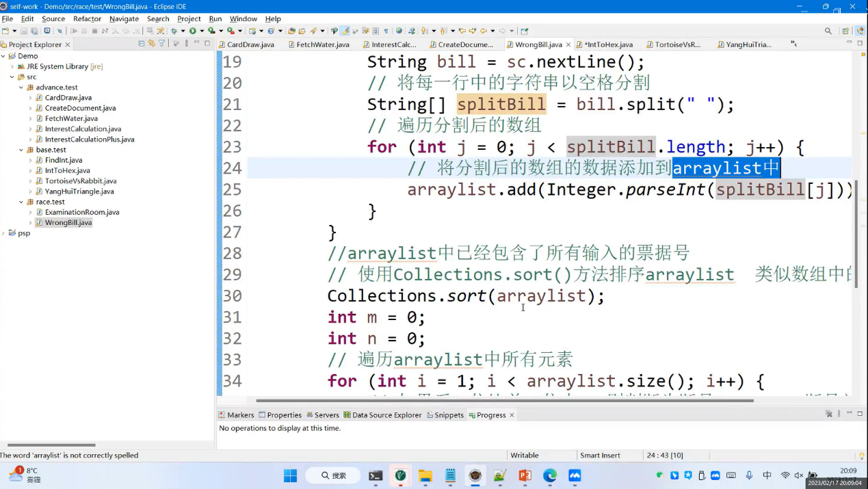Show hidden editor tabs overflow list
This screenshot has width=868, height=489.
pyautogui.click(x=793, y=44)
